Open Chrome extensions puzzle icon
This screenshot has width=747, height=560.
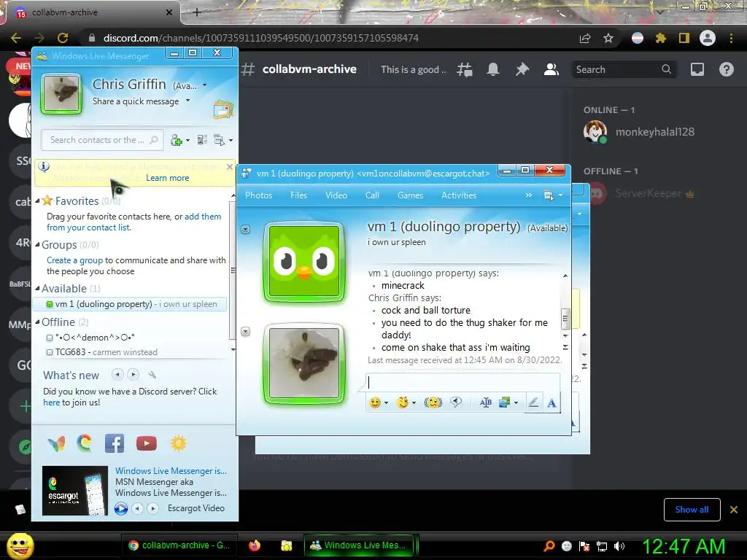click(660, 38)
